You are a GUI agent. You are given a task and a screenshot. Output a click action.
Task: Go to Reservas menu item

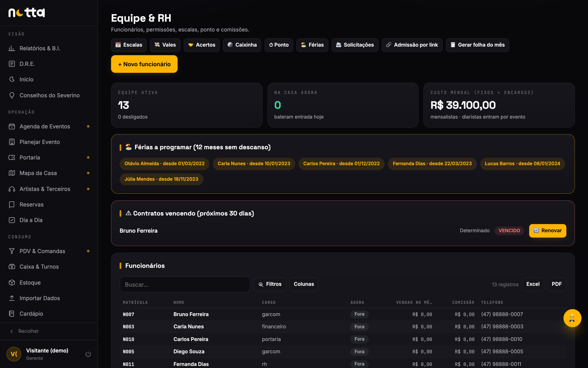click(x=49, y=204)
